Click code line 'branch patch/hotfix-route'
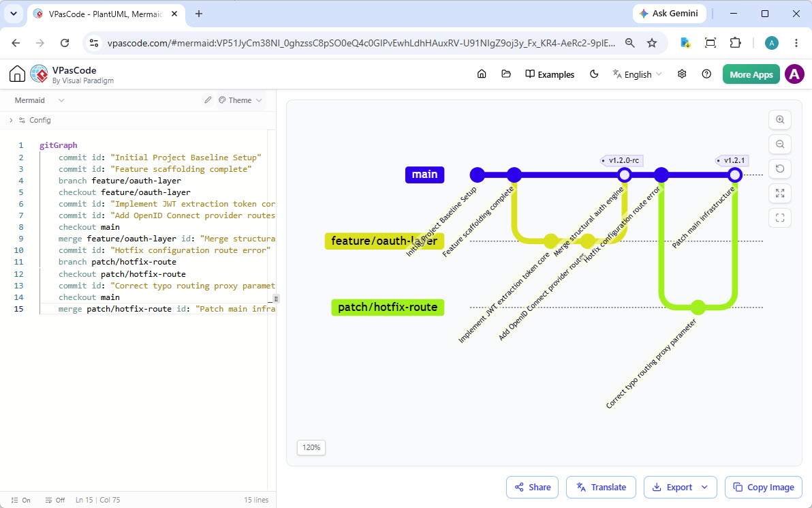812x508 pixels. (118, 262)
